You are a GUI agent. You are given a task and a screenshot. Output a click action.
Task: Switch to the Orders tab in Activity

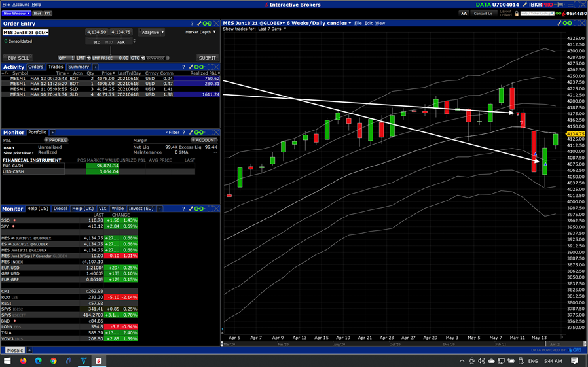click(36, 67)
